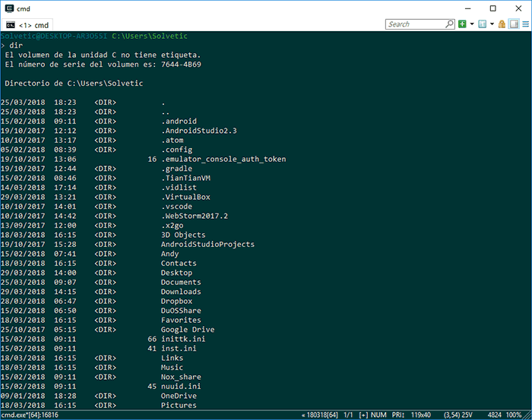Click the 'dir' command text at prompt

pyautogui.click(x=16, y=46)
